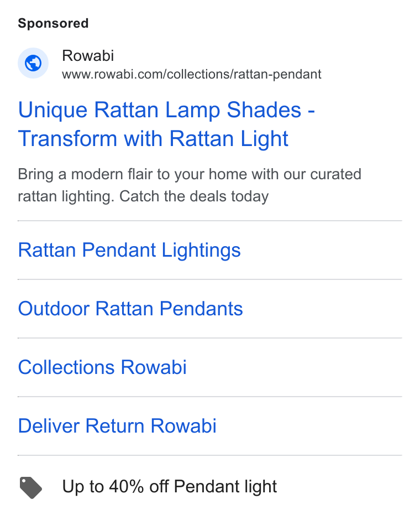Open the Outdoor Rattan Pendants sitelink

(130, 309)
